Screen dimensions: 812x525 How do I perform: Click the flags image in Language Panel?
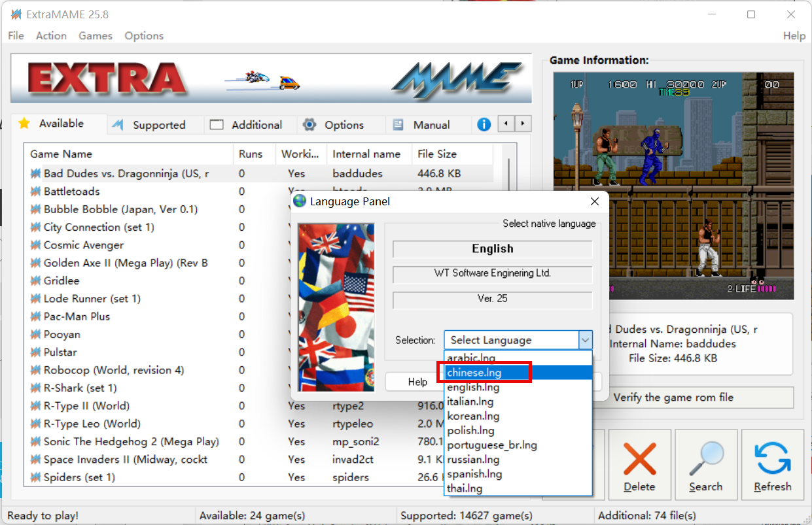click(336, 307)
